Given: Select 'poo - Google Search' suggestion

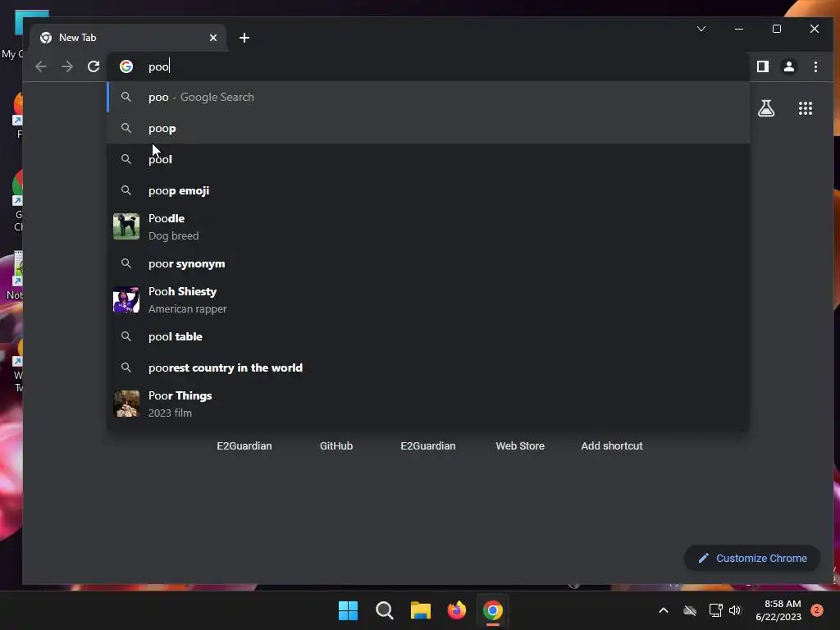Looking at the screenshot, I should click(428, 97).
